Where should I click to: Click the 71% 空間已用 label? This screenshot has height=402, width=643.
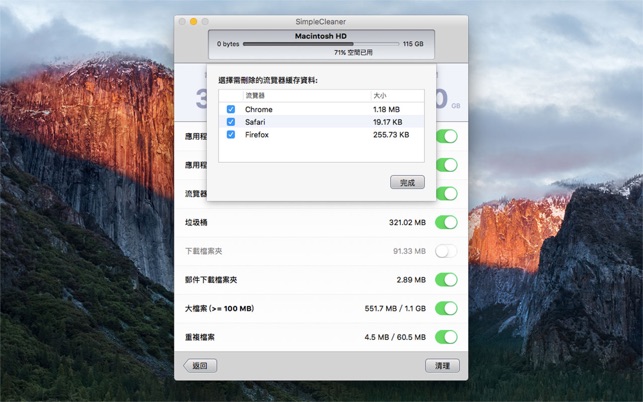pos(353,53)
